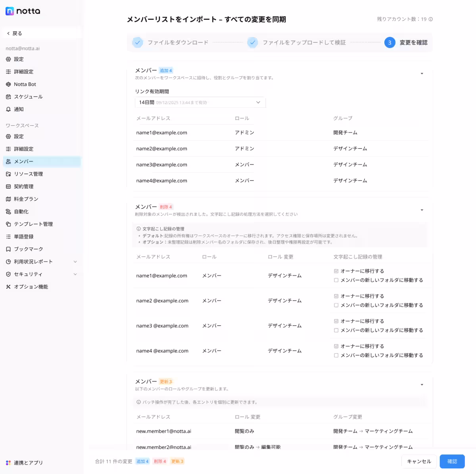Screen dimensions: 476x474
Task: Click the Notta logo icon
Action: coord(10,11)
